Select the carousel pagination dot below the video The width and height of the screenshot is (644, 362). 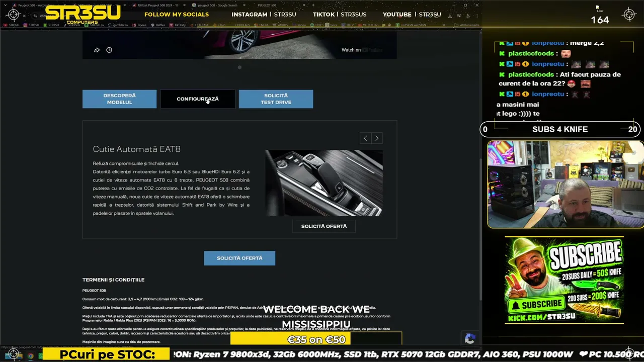pyautogui.click(x=239, y=67)
